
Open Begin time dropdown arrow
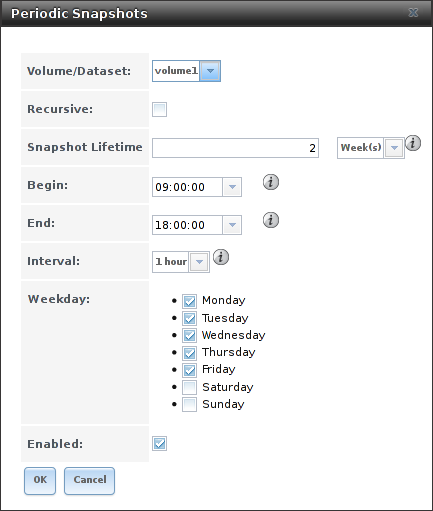point(232,187)
